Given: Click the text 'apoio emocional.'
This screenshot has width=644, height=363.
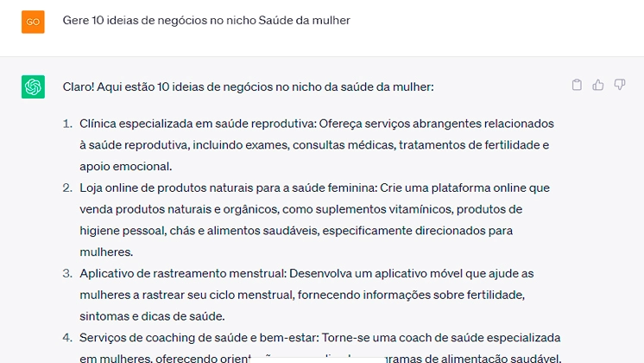Looking at the screenshot, I should tap(126, 167).
